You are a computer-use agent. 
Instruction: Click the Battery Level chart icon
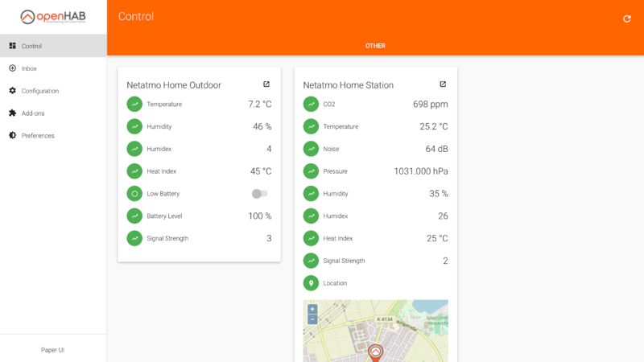[134, 216]
